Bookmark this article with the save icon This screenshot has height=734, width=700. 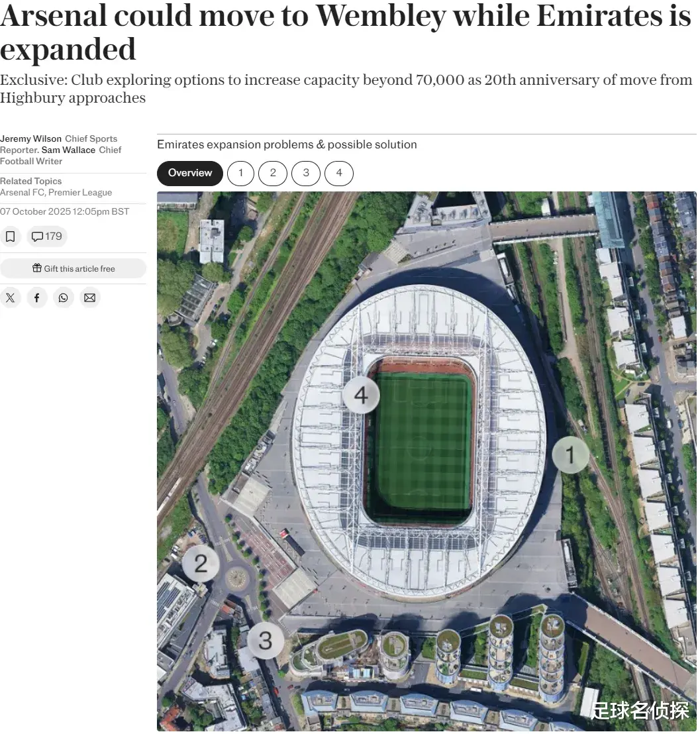[x=10, y=236]
